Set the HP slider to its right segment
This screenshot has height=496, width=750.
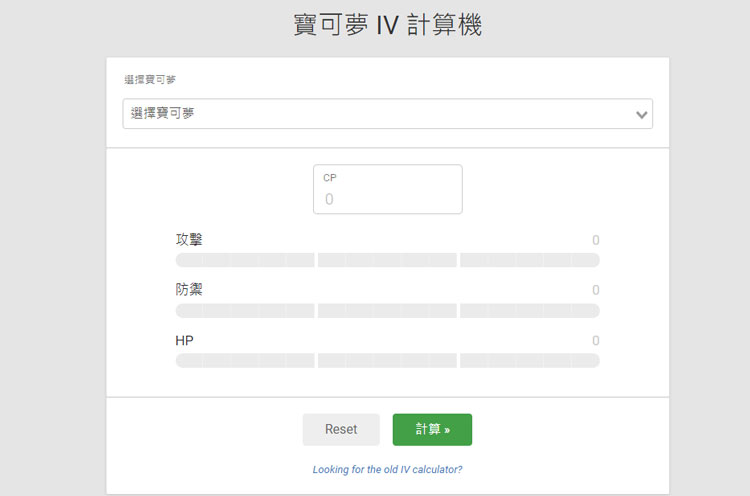pos(529,360)
